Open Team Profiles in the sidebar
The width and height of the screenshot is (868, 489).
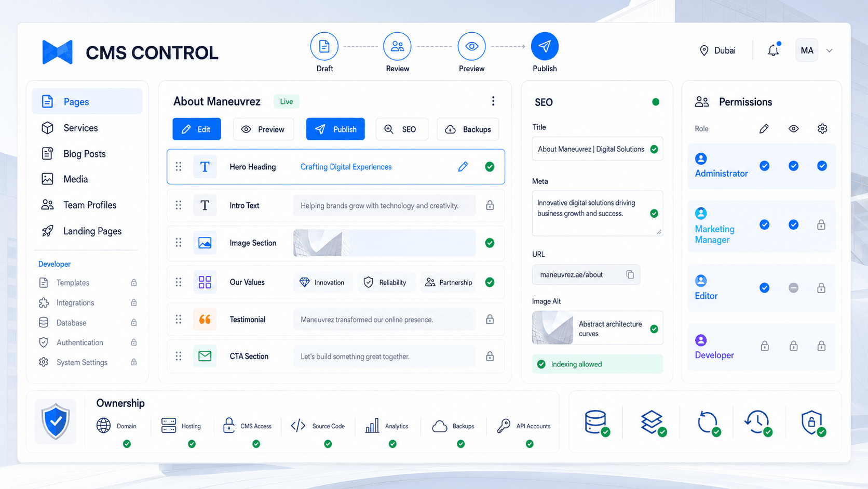(87, 205)
